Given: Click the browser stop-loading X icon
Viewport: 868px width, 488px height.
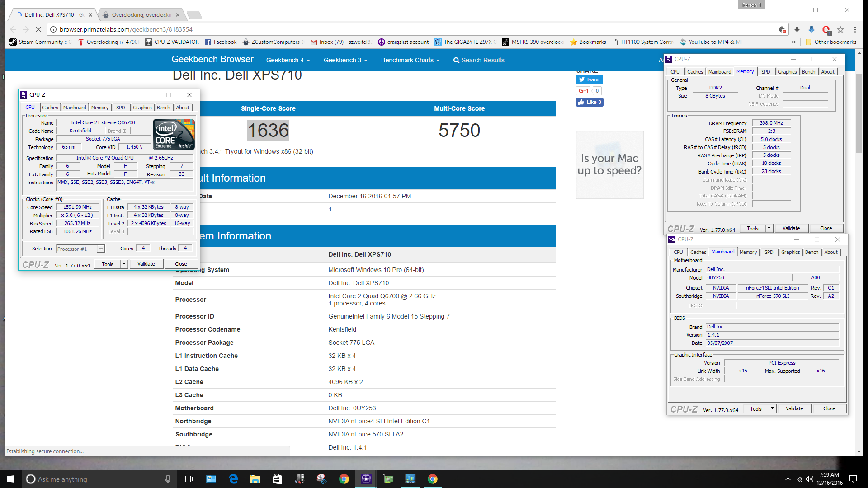Looking at the screenshot, I should point(38,29).
